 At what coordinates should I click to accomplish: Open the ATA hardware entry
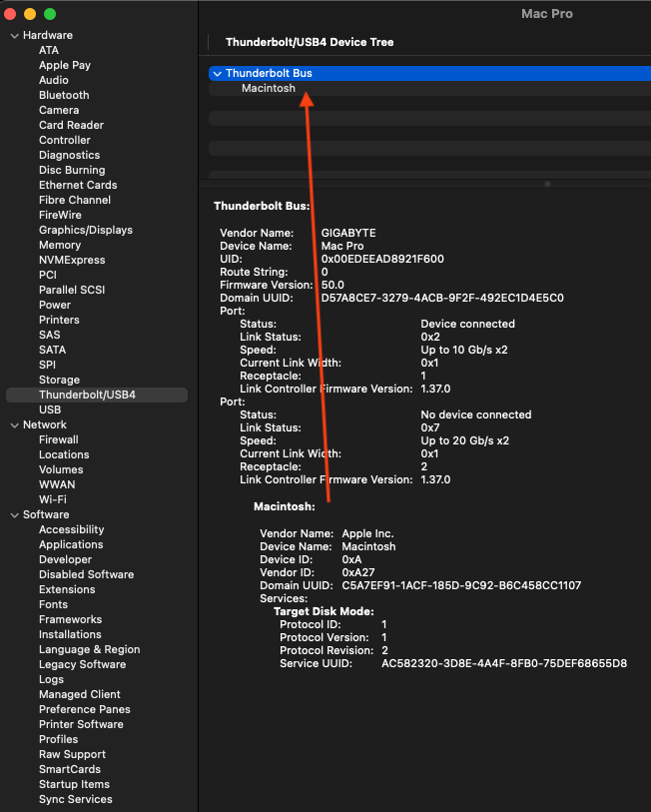pyautogui.click(x=49, y=50)
